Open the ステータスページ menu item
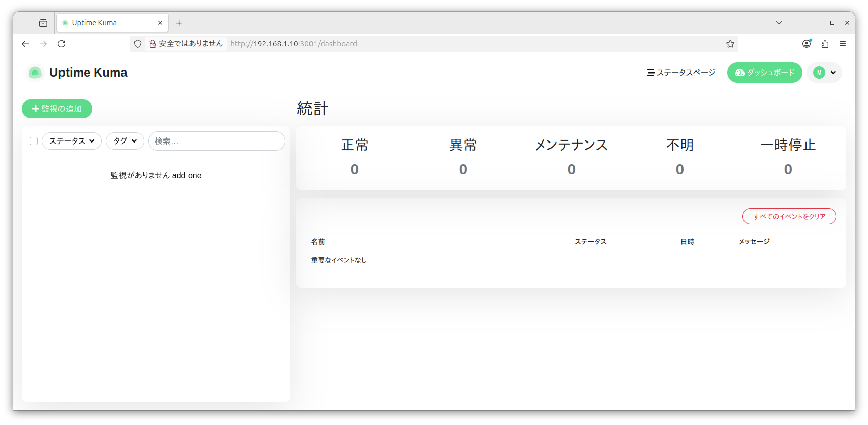 point(681,73)
